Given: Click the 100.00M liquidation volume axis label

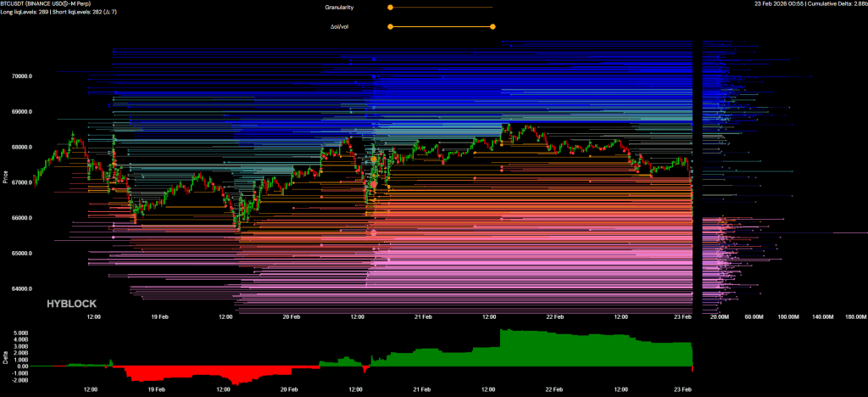Looking at the screenshot, I should coord(788,316).
